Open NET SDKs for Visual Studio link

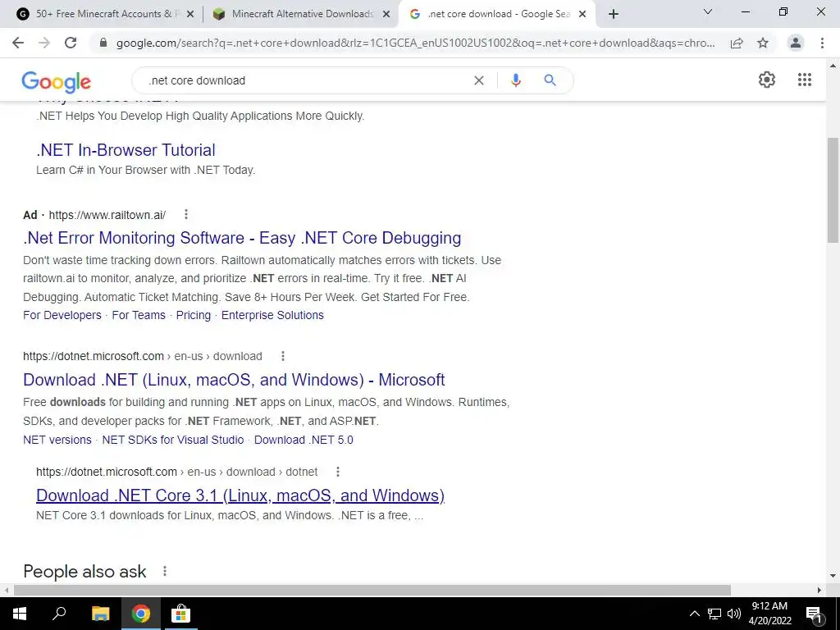pyautogui.click(x=173, y=440)
